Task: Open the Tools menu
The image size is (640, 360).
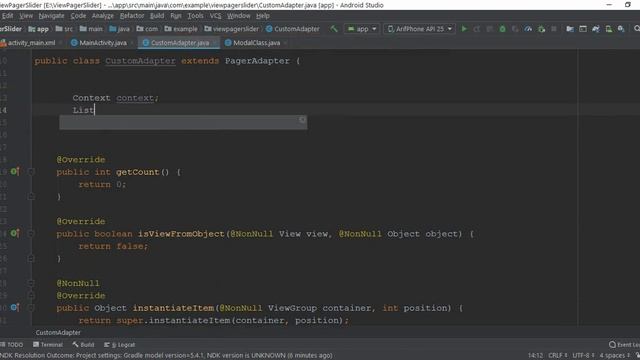Action: click(x=195, y=16)
